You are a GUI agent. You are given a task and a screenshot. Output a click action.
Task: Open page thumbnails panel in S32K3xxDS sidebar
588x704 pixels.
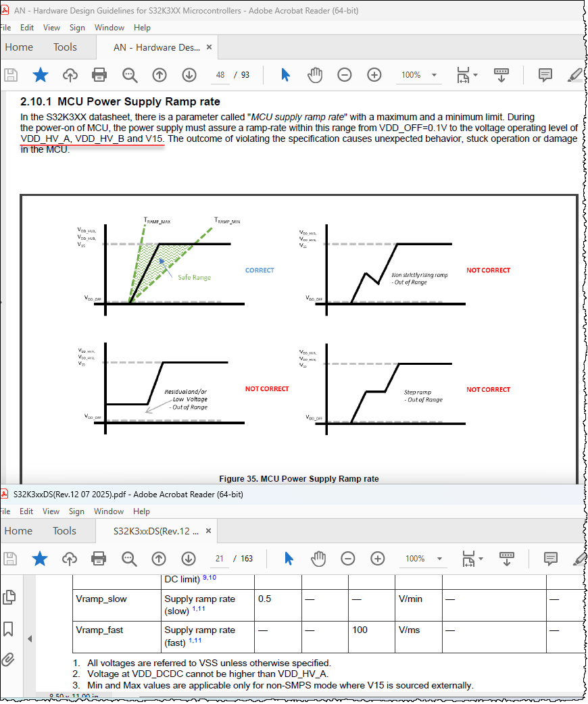9,597
